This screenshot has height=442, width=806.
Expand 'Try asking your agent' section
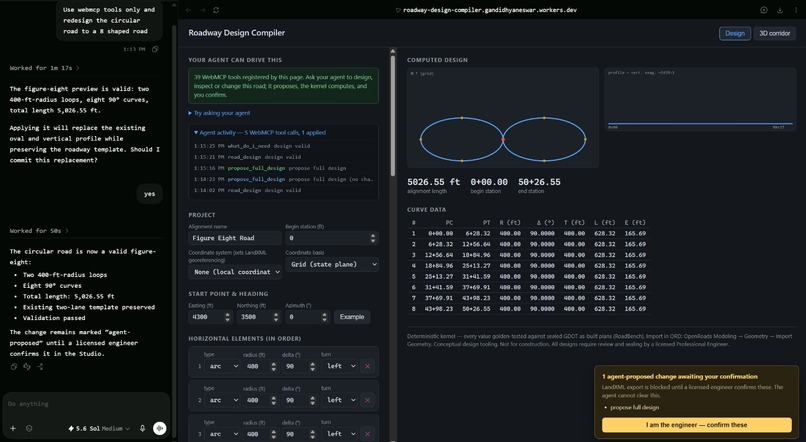(219, 113)
